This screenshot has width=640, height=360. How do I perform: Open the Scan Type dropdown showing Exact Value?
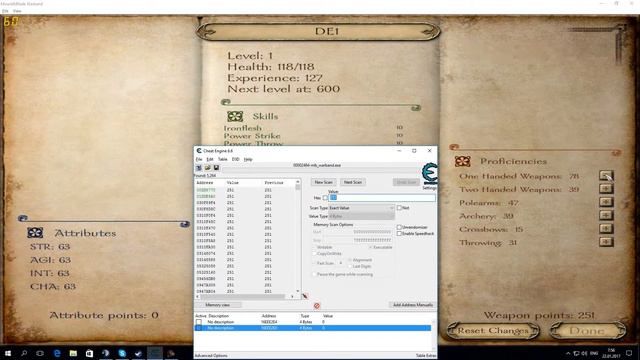pos(362,208)
